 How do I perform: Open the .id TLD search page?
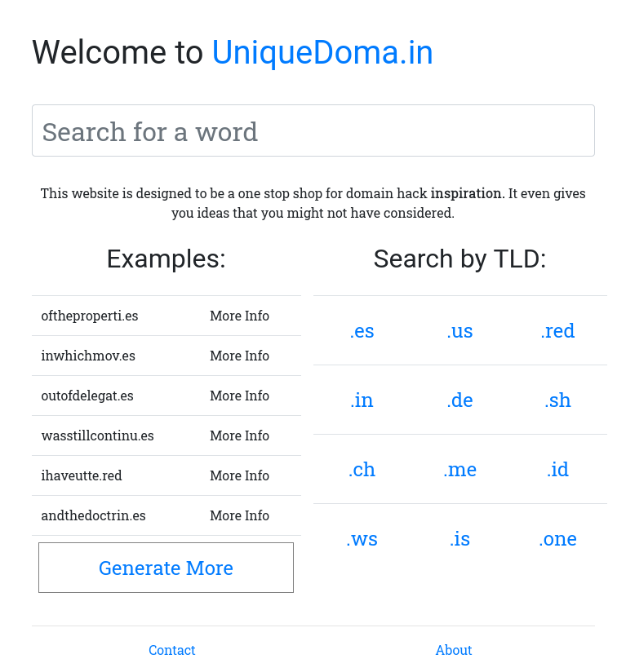coord(557,470)
